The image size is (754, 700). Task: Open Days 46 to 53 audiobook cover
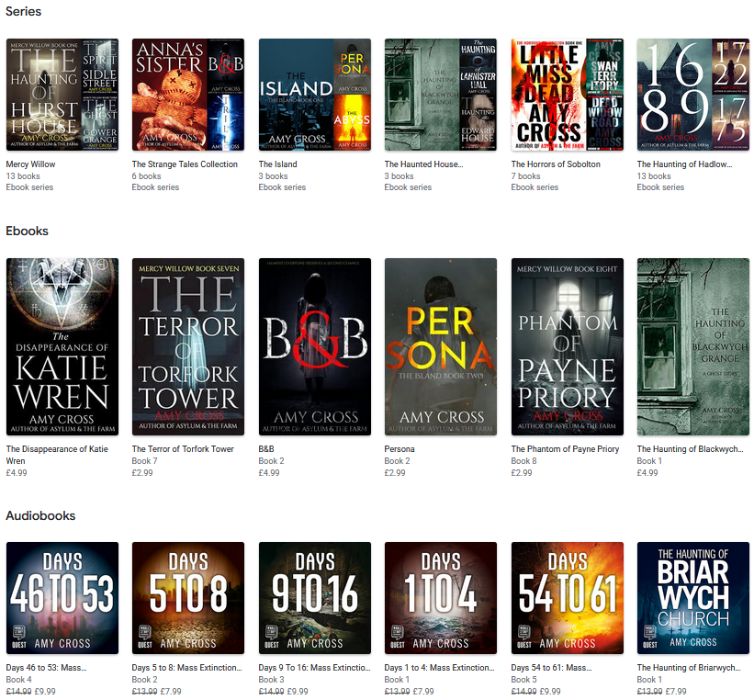[x=62, y=598]
